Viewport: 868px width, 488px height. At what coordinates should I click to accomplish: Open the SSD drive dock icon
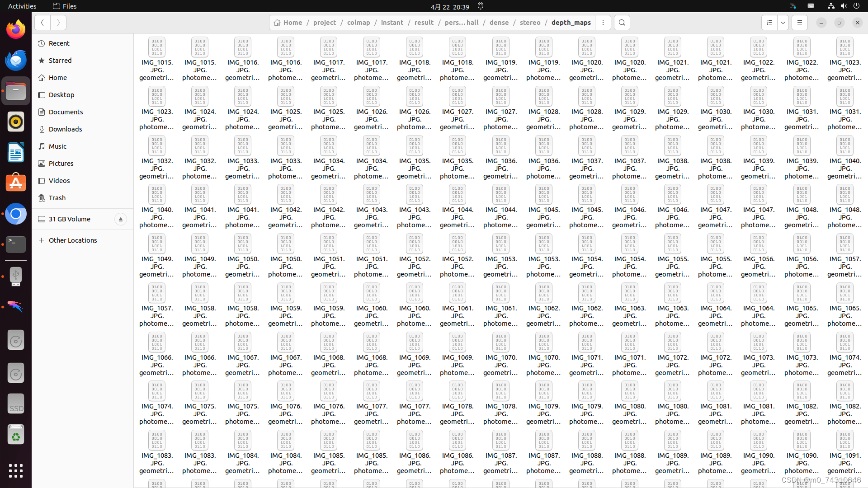click(16, 404)
